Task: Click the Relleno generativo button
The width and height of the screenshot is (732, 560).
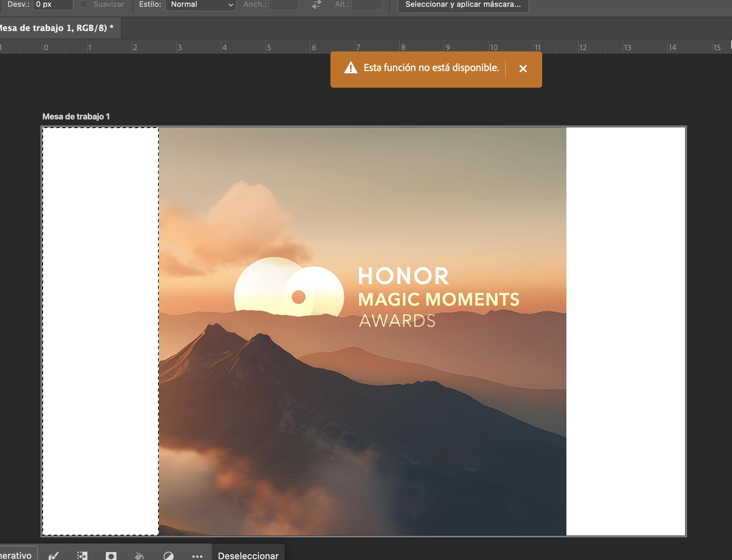Action: (17, 555)
